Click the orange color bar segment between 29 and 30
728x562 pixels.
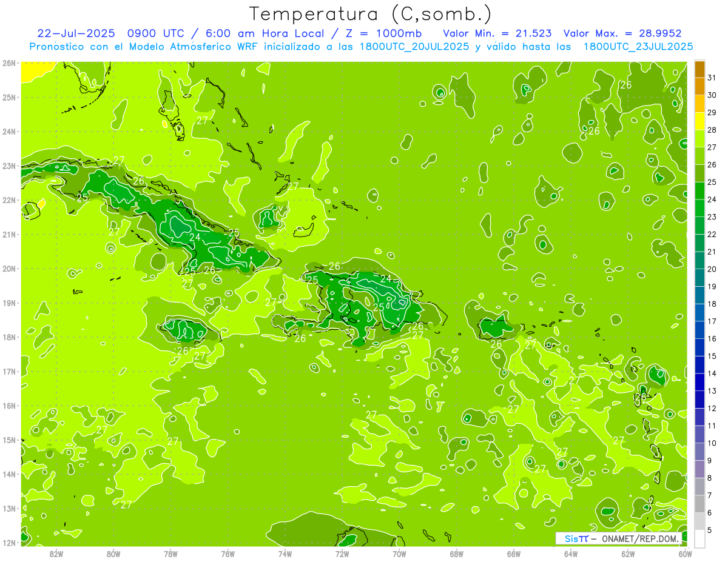699,104
